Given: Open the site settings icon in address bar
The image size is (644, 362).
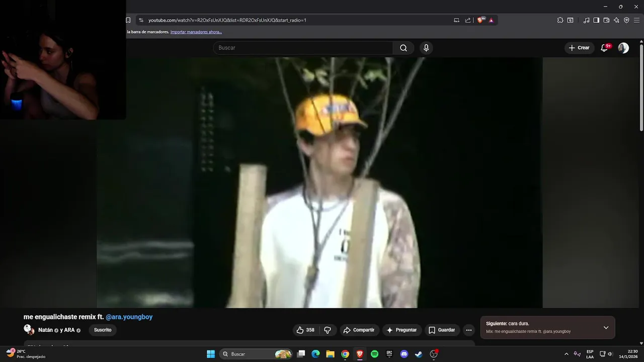Looking at the screenshot, I should pyautogui.click(x=141, y=20).
